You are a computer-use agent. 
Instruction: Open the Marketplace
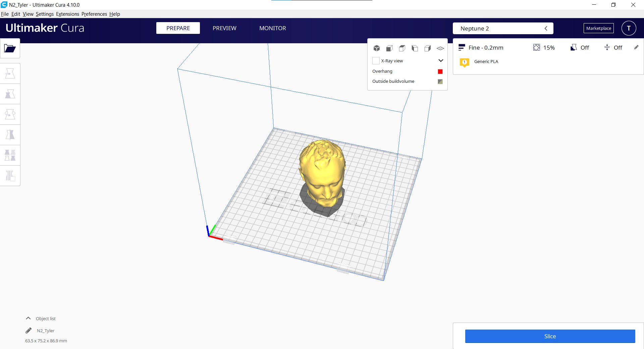pos(599,28)
